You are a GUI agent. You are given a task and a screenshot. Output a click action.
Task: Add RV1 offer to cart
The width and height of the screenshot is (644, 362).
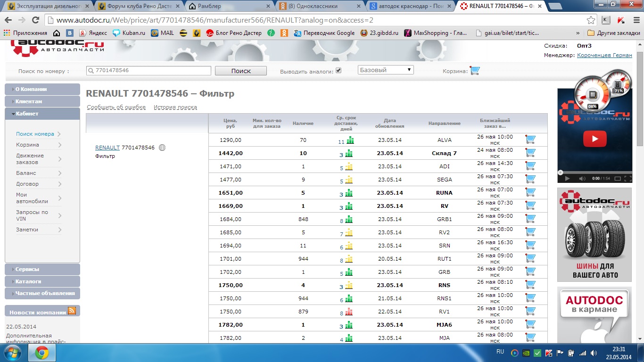(530, 311)
